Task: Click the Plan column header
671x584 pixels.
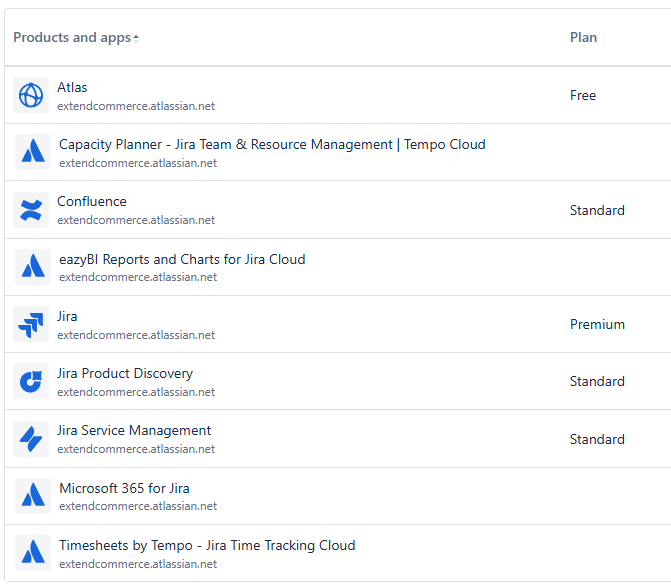Action: pyautogui.click(x=583, y=38)
